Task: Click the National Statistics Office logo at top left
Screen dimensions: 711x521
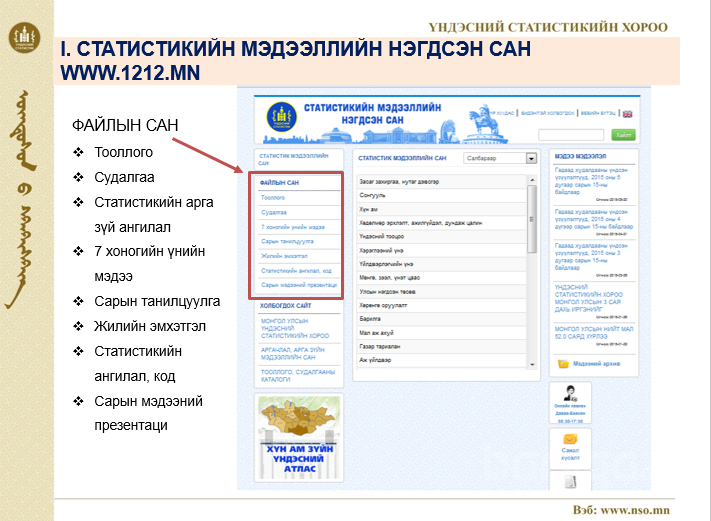Action: coord(24,40)
